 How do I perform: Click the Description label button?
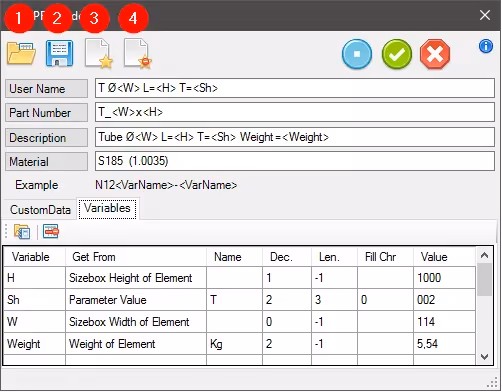click(47, 138)
